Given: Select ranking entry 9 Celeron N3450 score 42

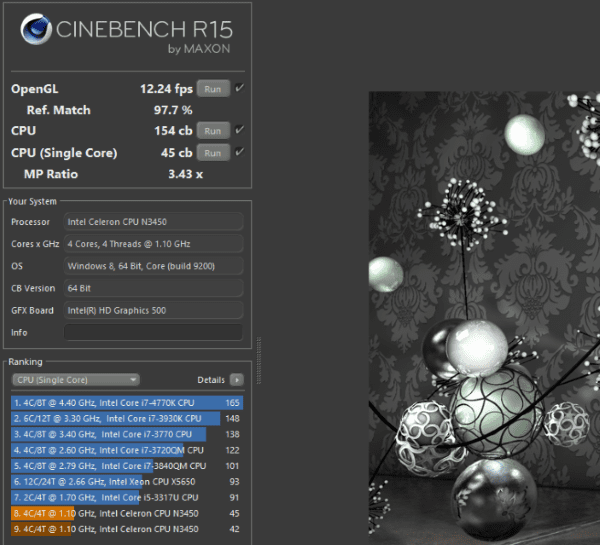Looking at the screenshot, I should pos(127,529).
